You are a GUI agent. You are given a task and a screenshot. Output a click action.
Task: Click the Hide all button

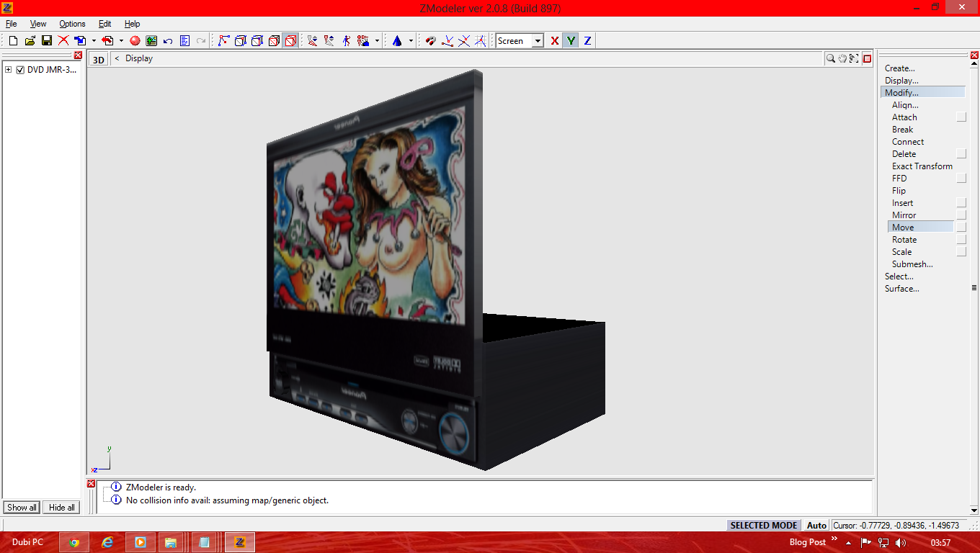pos(62,508)
